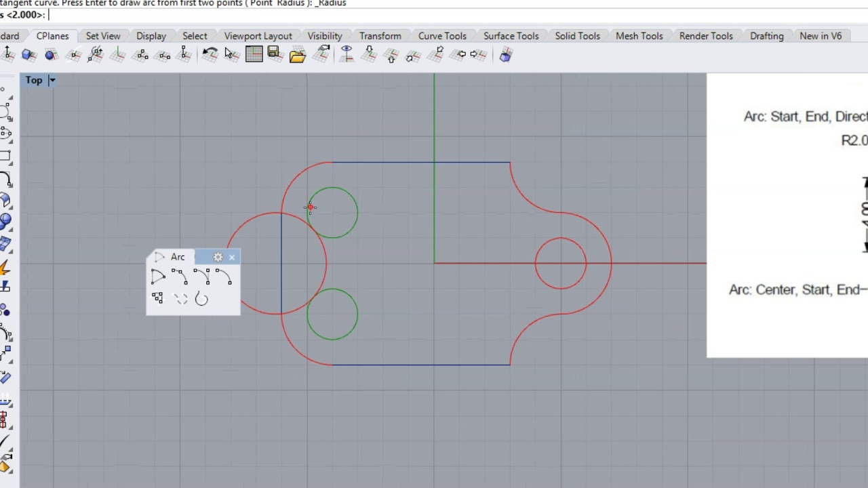Click the Top viewport title label
The width and height of the screenshot is (868, 488).
34,80
